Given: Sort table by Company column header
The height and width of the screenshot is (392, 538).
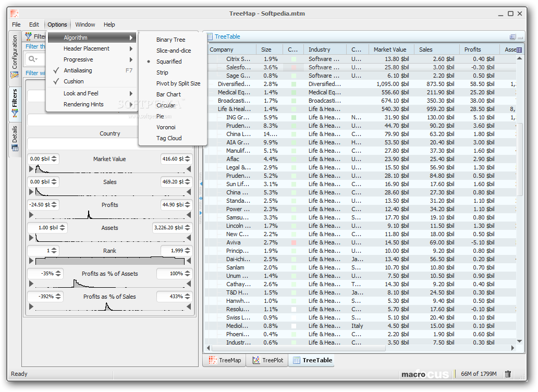Looking at the screenshot, I should [231, 50].
